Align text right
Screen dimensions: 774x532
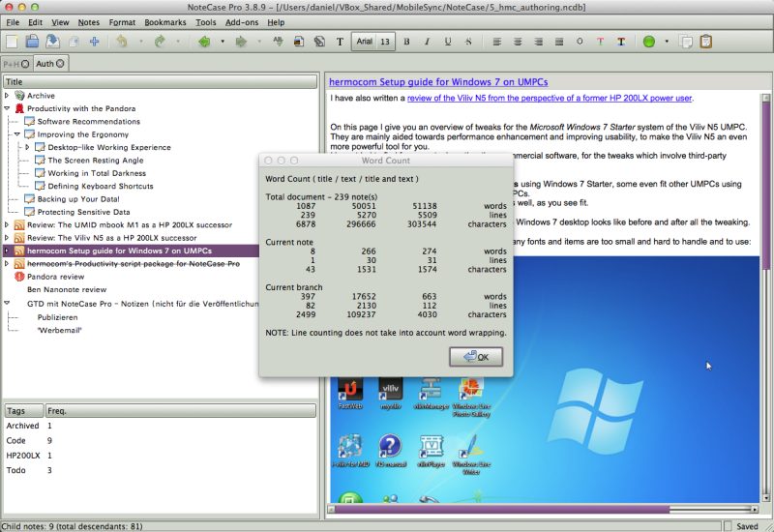pos(539,42)
